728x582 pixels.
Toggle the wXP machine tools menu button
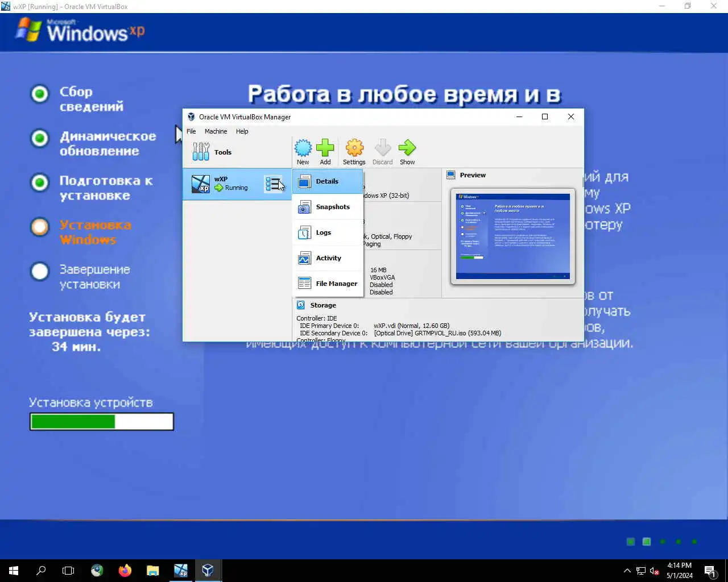coord(274,184)
